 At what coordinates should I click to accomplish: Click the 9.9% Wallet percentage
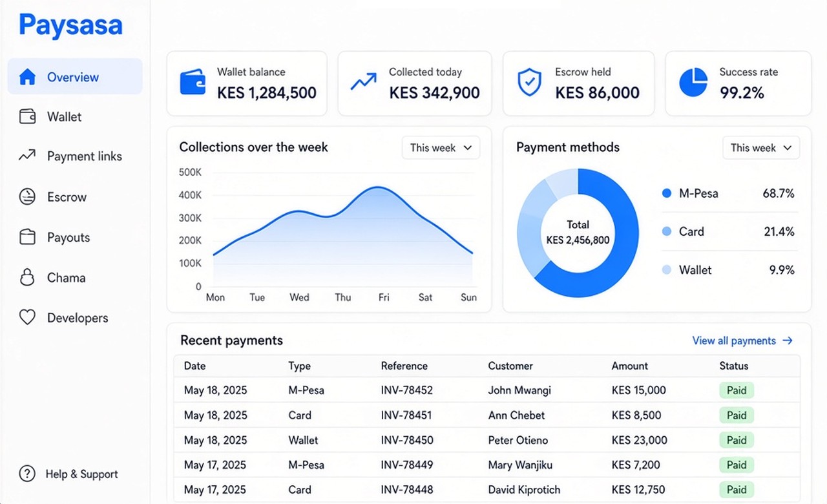782,270
